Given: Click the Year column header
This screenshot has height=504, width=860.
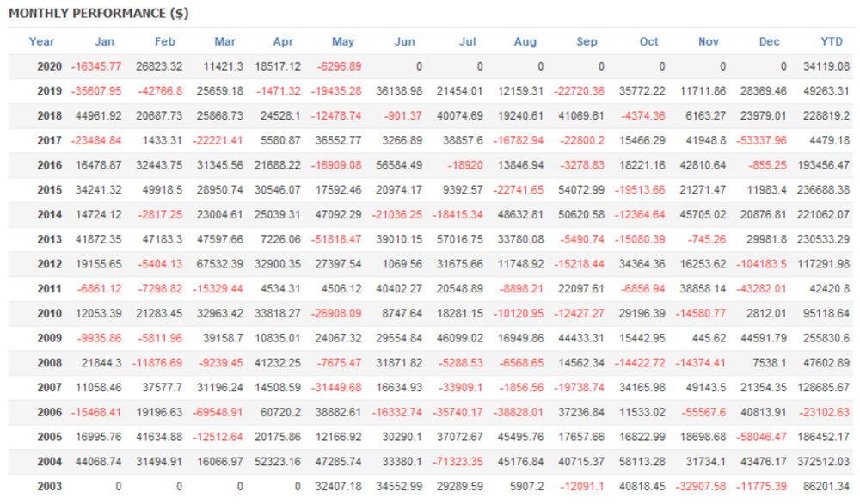Looking at the screenshot, I should [x=41, y=41].
